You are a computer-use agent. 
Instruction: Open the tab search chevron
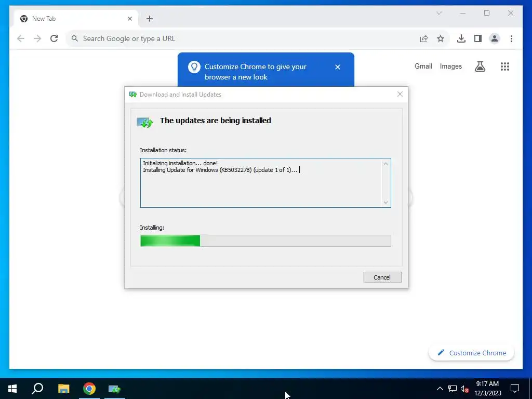[x=439, y=13]
